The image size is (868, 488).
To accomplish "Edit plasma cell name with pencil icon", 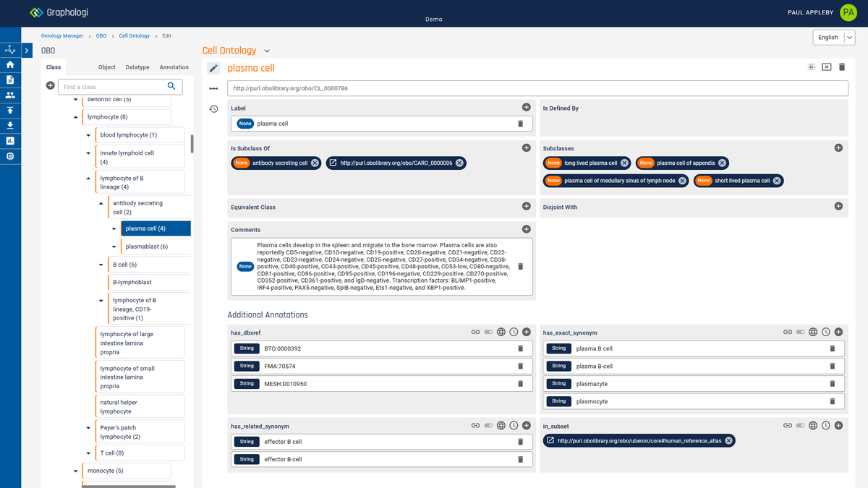I will pos(213,68).
